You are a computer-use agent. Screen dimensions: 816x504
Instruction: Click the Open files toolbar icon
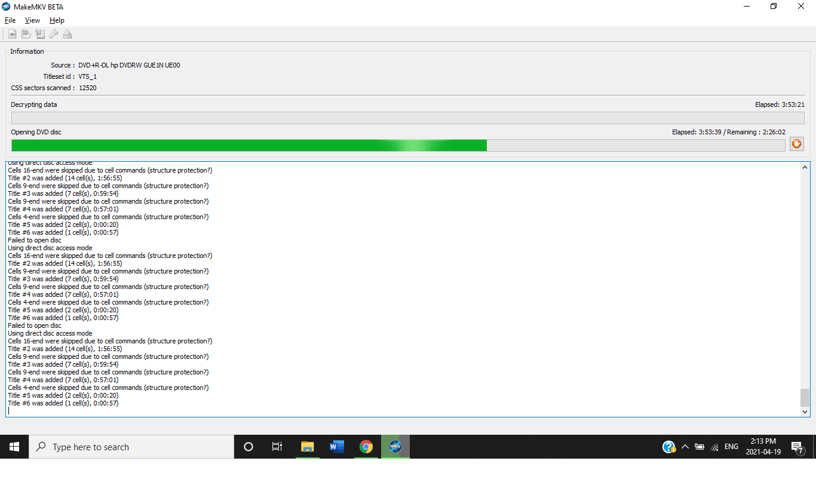12,34
